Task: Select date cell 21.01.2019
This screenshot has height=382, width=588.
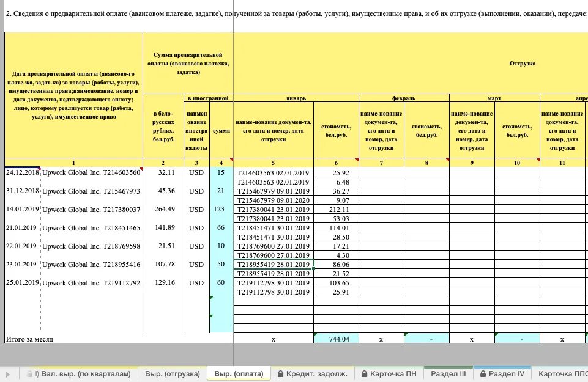Action: coord(23,227)
